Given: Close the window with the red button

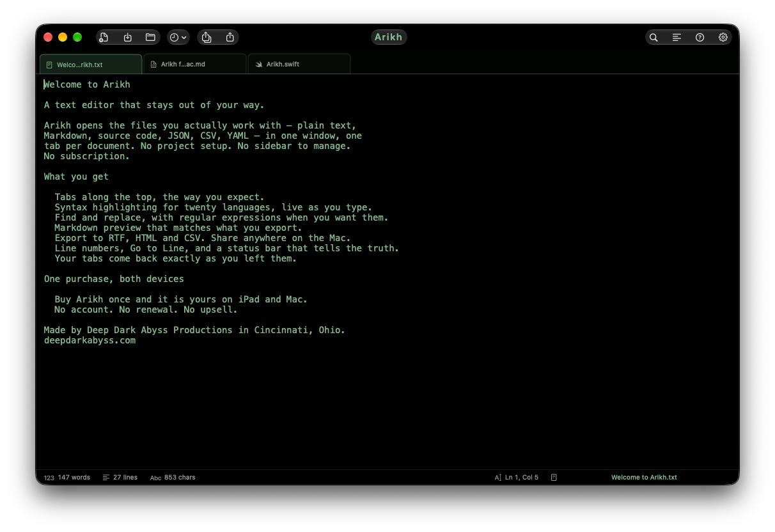Looking at the screenshot, I should pyautogui.click(x=48, y=37).
